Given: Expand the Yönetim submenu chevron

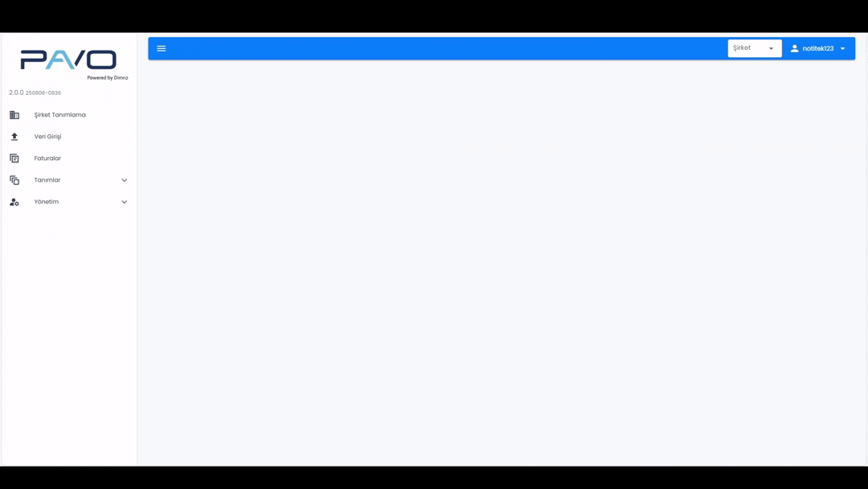Looking at the screenshot, I should 124,202.
